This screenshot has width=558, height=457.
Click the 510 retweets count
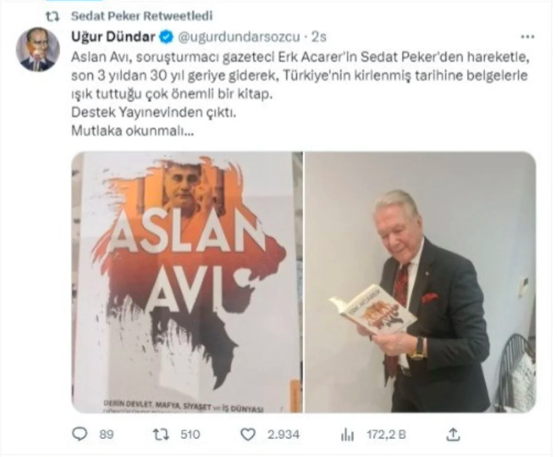point(190,435)
